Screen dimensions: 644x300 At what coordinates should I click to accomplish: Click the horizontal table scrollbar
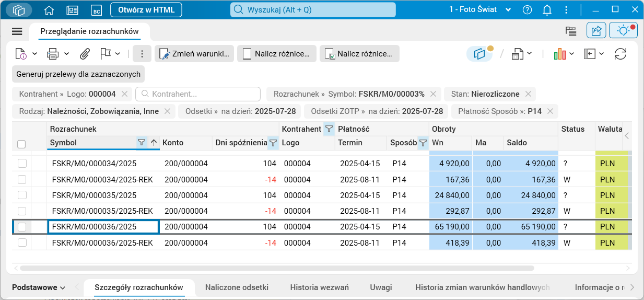277,268
